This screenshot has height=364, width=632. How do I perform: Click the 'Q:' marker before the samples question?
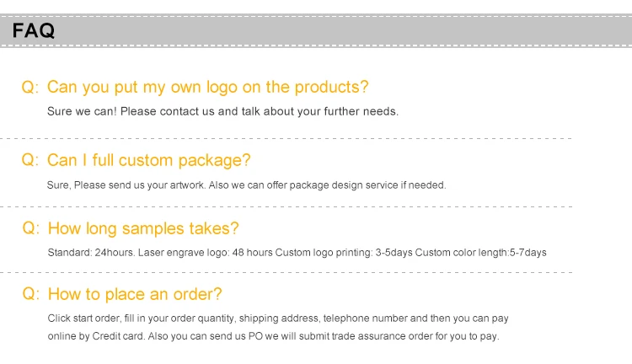coord(31,228)
